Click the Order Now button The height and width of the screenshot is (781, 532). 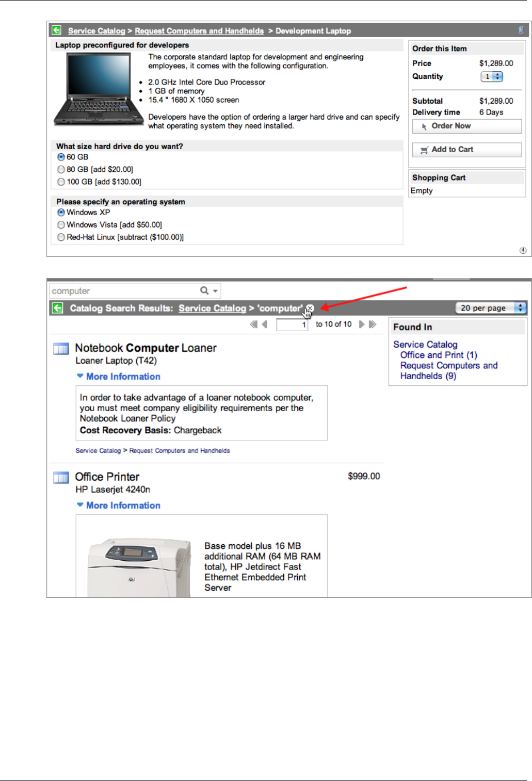point(466,126)
